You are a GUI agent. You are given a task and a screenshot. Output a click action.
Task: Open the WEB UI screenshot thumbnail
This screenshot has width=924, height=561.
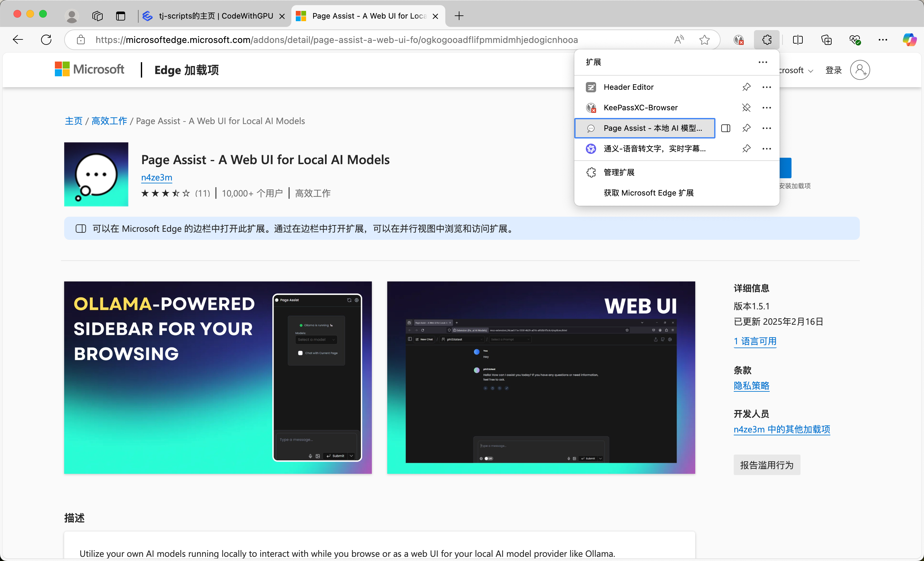pos(541,377)
